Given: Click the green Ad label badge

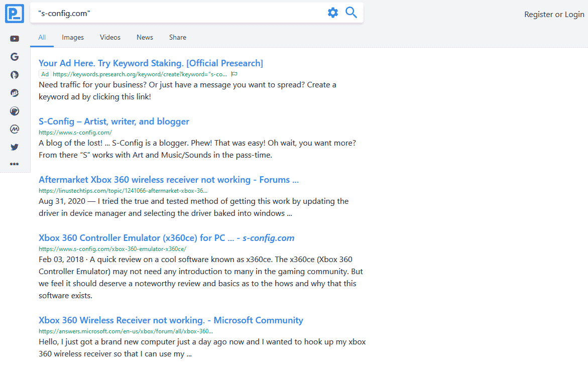Looking at the screenshot, I should (45, 74).
